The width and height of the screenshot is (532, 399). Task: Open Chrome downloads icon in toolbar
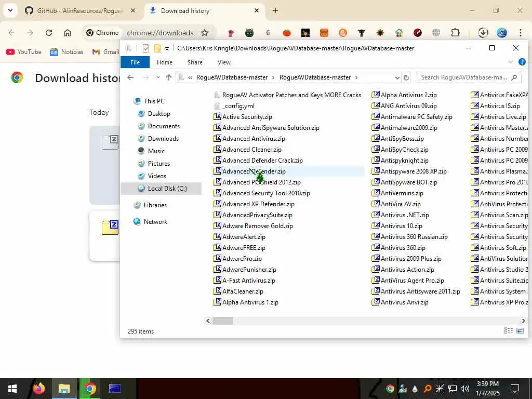483,33
